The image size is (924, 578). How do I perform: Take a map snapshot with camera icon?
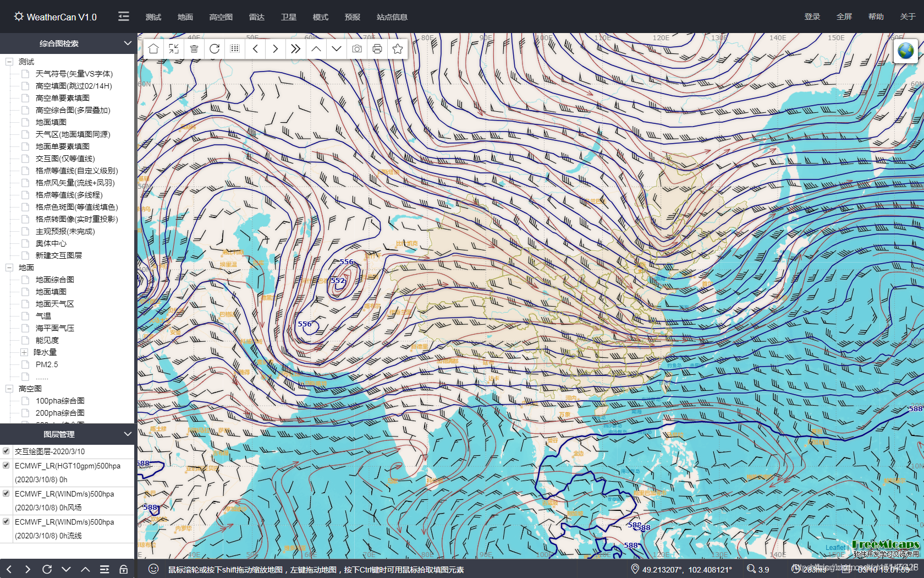click(357, 48)
